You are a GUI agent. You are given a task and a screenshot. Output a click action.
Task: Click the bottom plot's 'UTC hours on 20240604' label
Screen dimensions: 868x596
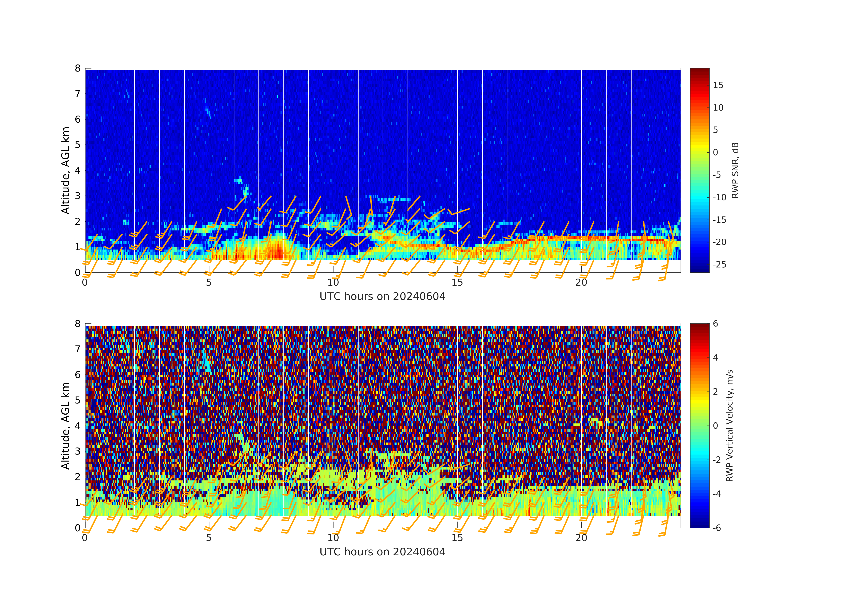(x=382, y=552)
